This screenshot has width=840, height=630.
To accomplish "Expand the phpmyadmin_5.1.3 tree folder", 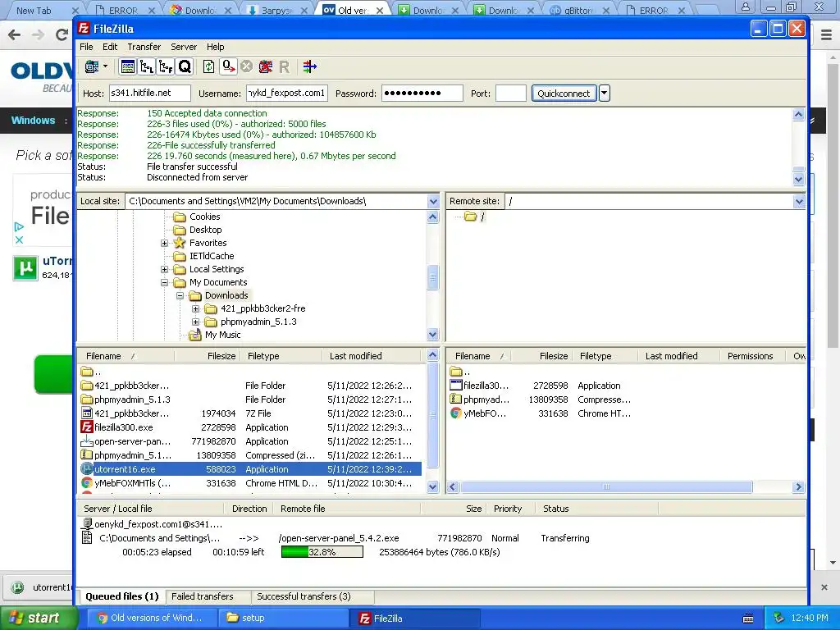I will (x=195, y=322).
